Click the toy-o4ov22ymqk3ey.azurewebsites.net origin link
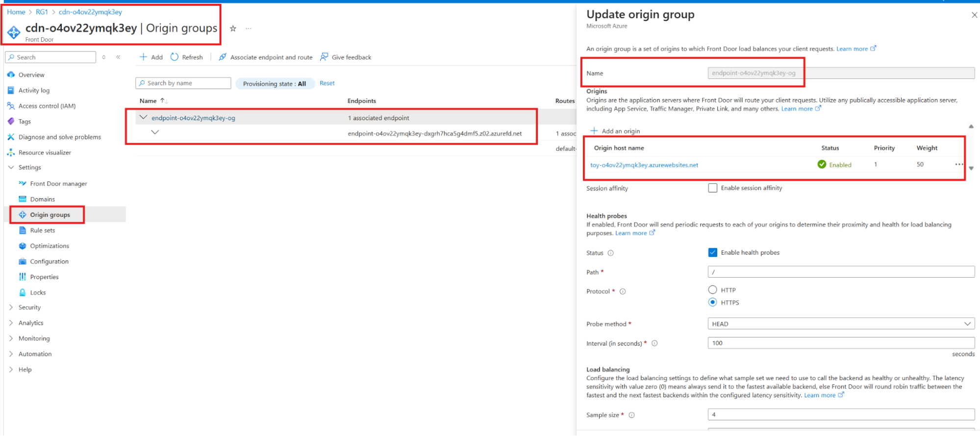980x436 pixels. pos(644,165)
